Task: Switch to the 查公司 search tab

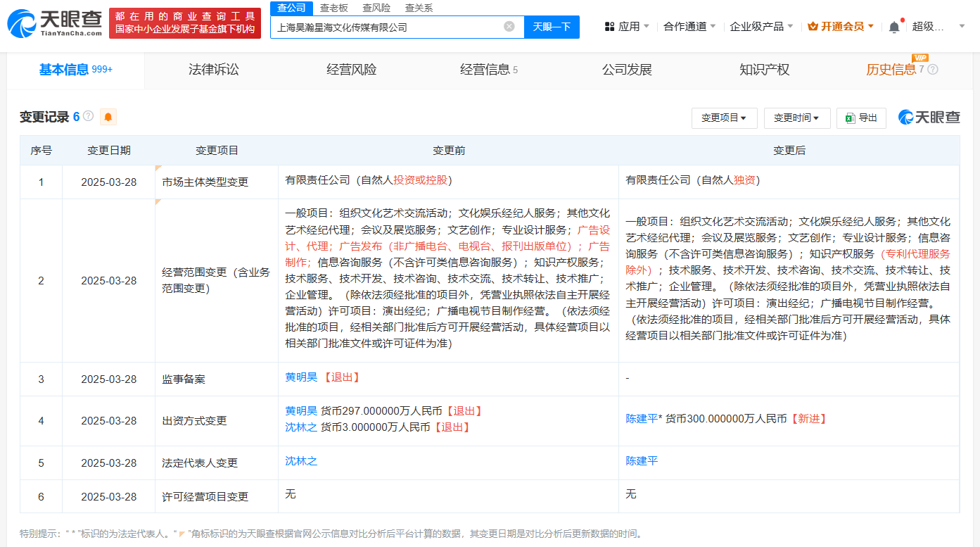Action: click(291, 8)
